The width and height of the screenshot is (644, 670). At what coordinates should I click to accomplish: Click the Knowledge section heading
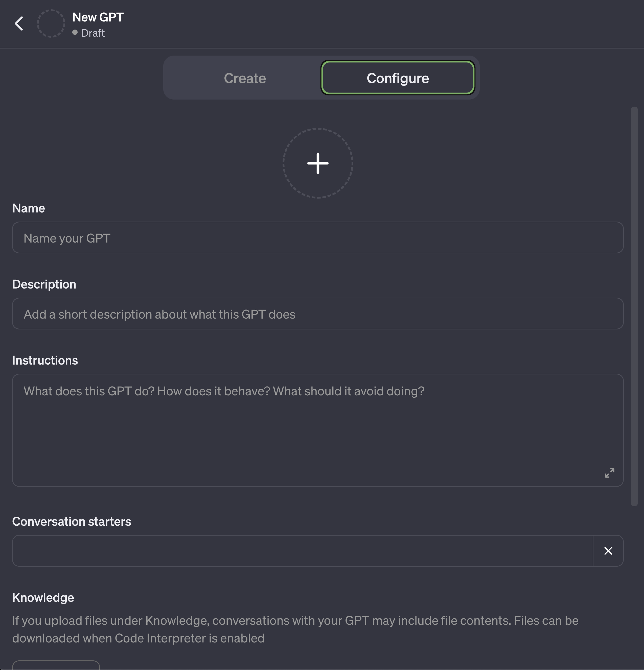pyautogui.click(x=43, y=597)
